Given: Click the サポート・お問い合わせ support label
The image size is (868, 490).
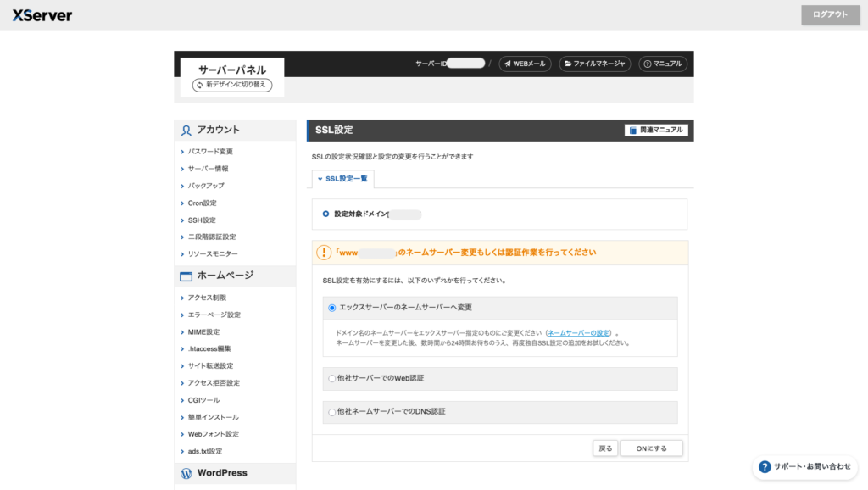Looking at the screenshot, I should click(x=812, y=467).
